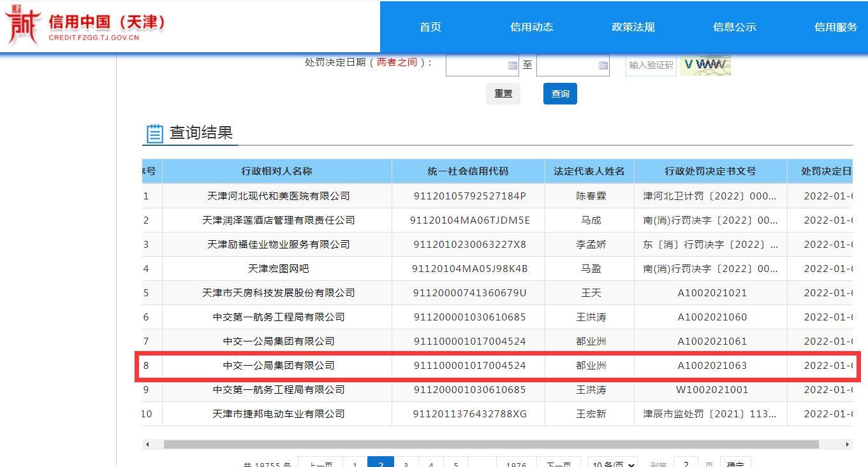This screenshot has height=467, width=868.
Task: Open 信息公示 navigation menu
Action: 735,27
